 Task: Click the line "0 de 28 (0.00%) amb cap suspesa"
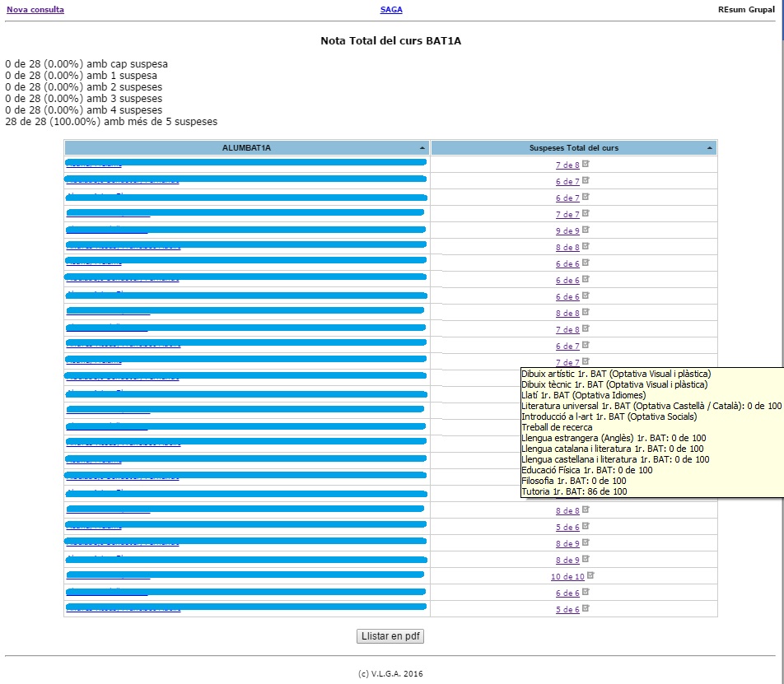86,64
